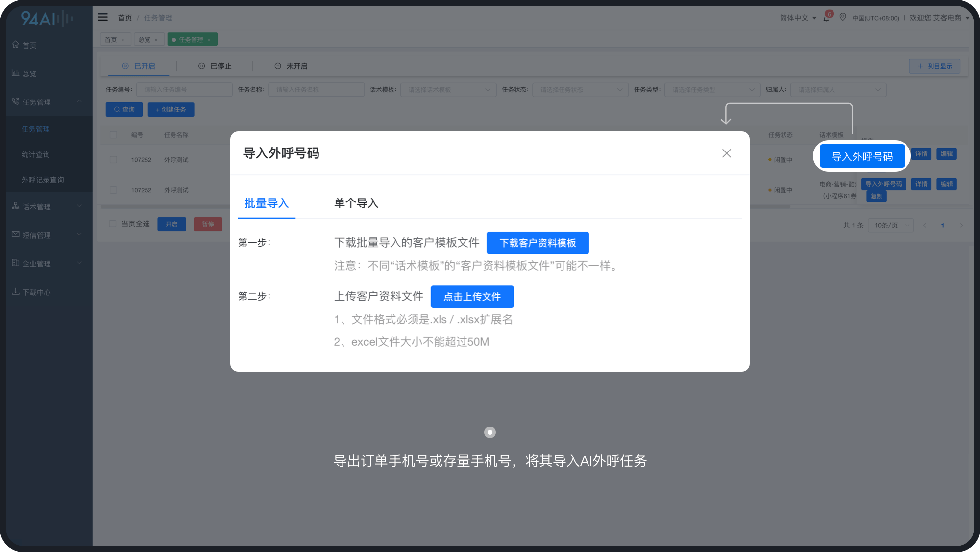Image resolution: width=980 pixels, height=552 pixels.
Task: Open the notification bell icon
Action: [826, 18]
